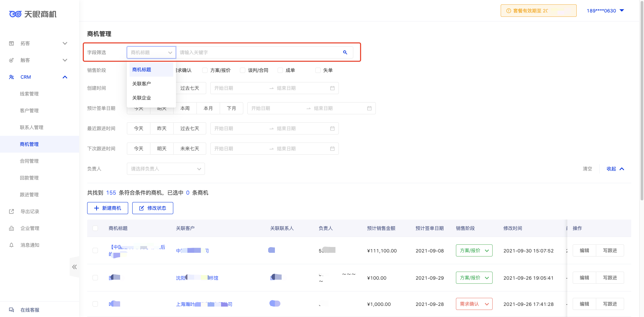The height and width of the screenshot is (317, 644).
Task: Click the plus icon on 新建商机
Action: (x=97, y=208)
